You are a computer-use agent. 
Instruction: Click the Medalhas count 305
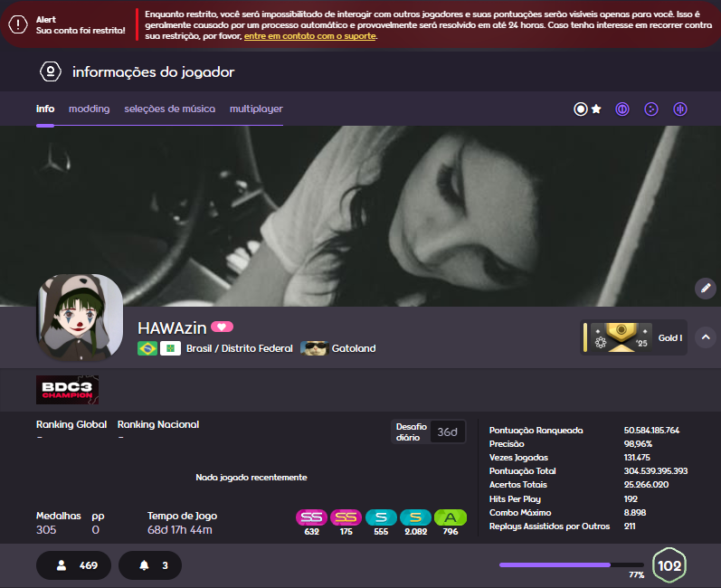point(46,529)
